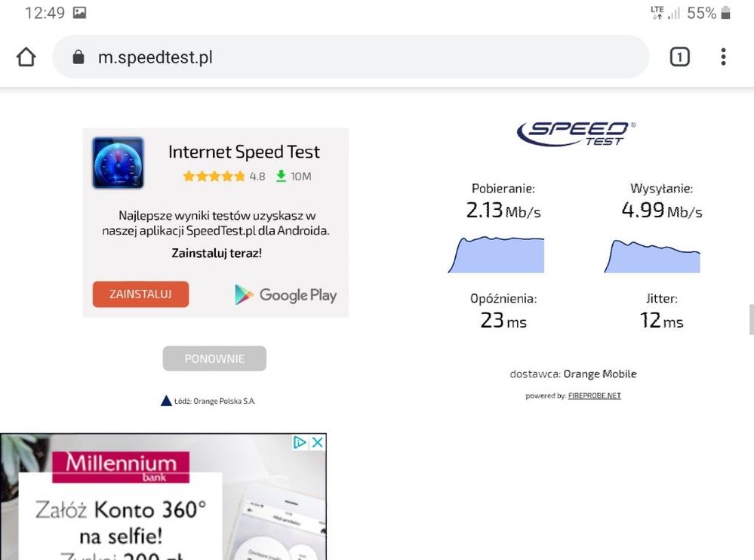Open the browser home page icon
The width and height of the screenshot is (754, 560).
tap(26, 56)
